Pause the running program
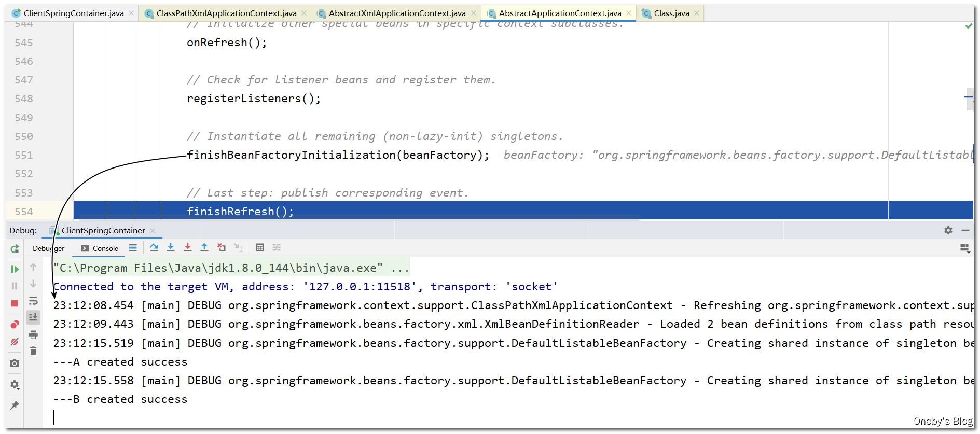Screen dimensions: 980x434 point(15,286)
